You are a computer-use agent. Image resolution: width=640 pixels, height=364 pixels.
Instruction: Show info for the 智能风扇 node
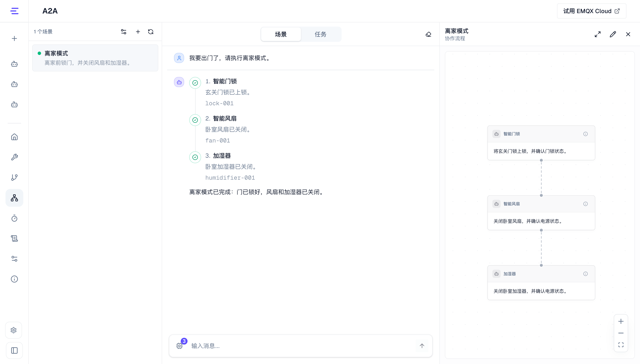[x=585, y=204]
